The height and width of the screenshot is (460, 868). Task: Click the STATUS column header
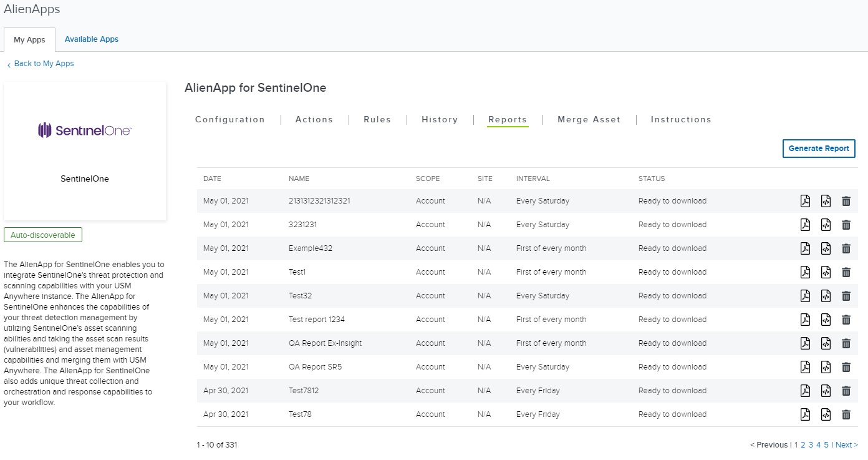652,179
